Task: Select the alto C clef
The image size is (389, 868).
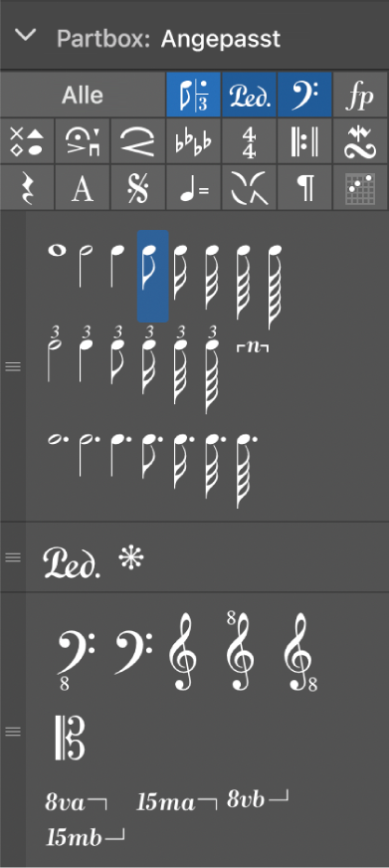Action: click(x=70, y=738)
